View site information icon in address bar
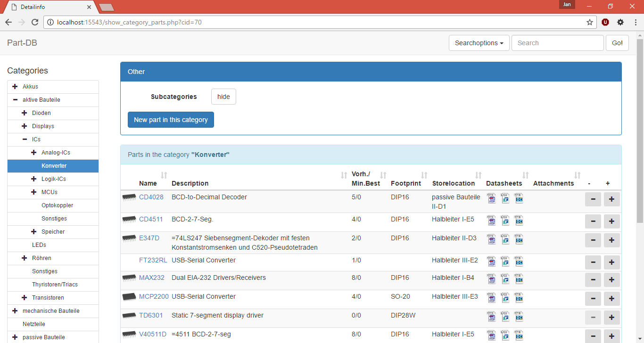This screenshot has width=644, height=343. coord(50,22)
